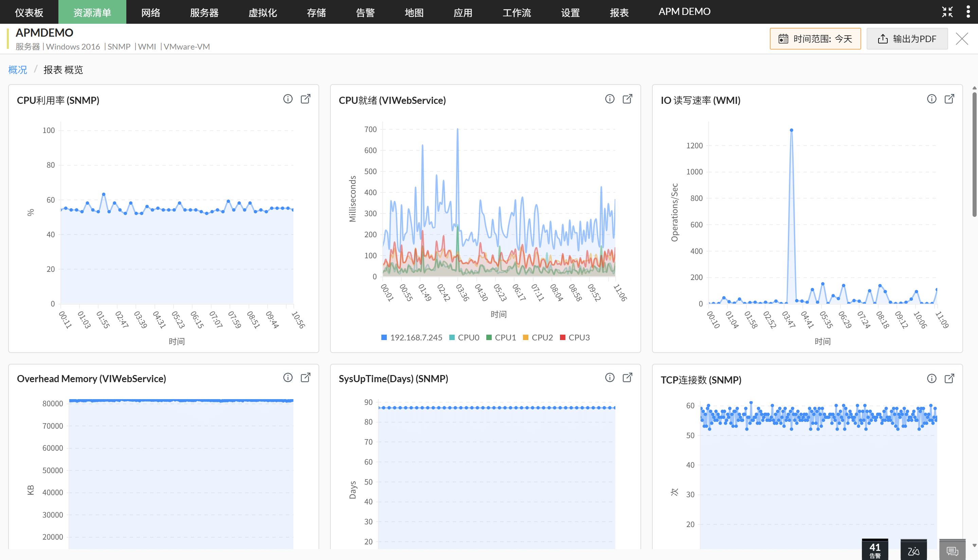
Task: Click 输出为PDF export button
Action: pos(907,39)
